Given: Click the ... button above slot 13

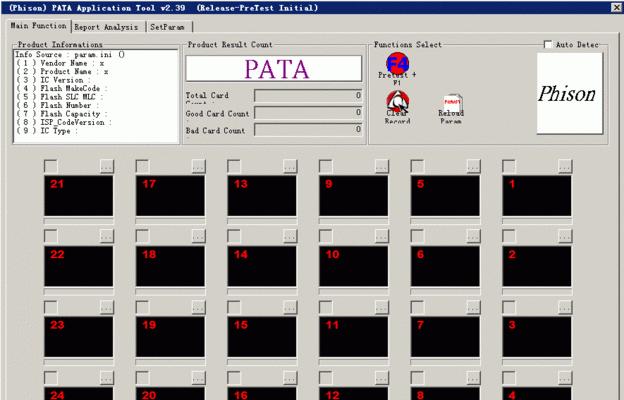Looking at the screenshot, I should point(290,166).
